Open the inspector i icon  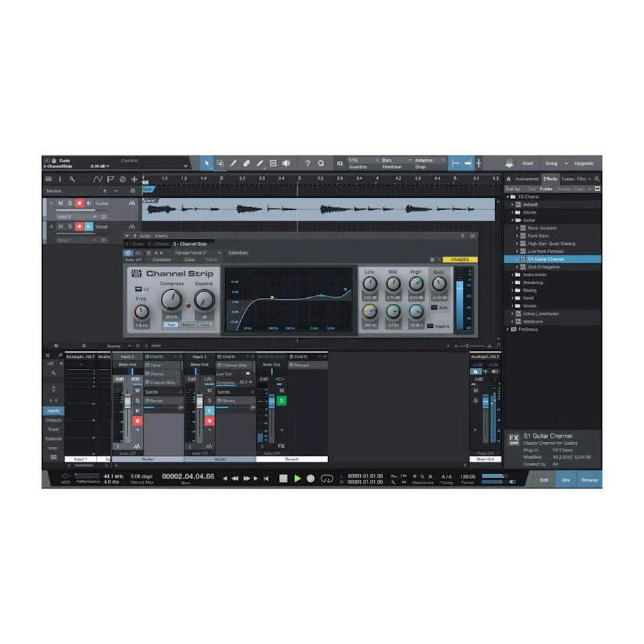pyautogui.click(x=60, y=179)
